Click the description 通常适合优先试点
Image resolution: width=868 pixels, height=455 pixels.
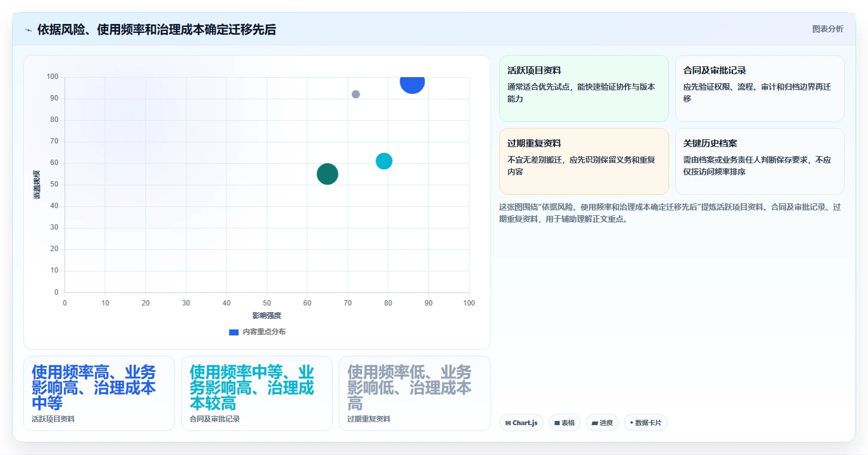click(581, 93)
